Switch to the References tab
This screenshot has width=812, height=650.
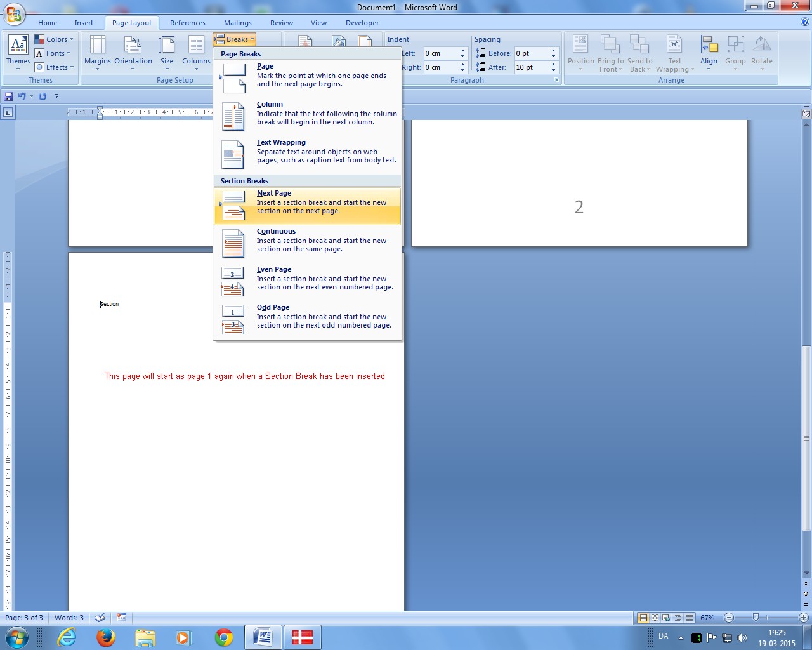coord(188,23)
